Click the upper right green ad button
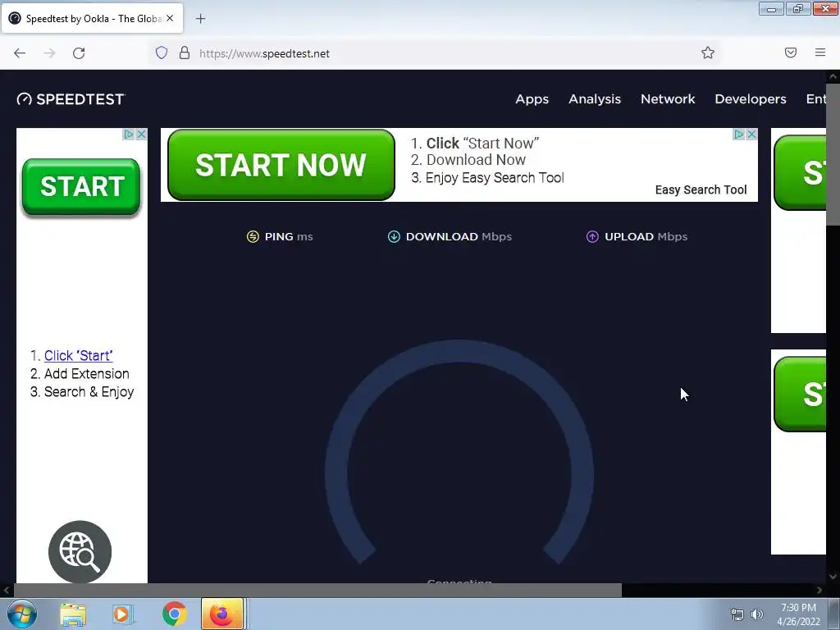The image size is (840, 630). pos(799,172)
